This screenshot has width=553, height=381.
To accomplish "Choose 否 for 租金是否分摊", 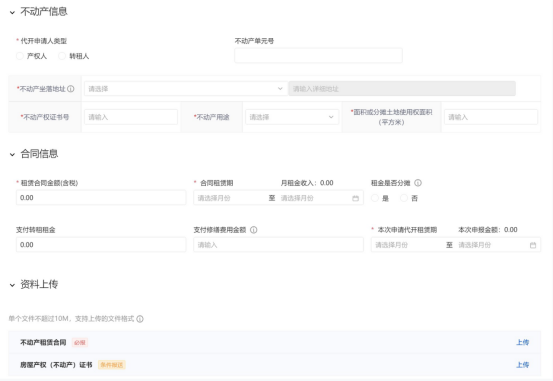I will tap(404, 198).
